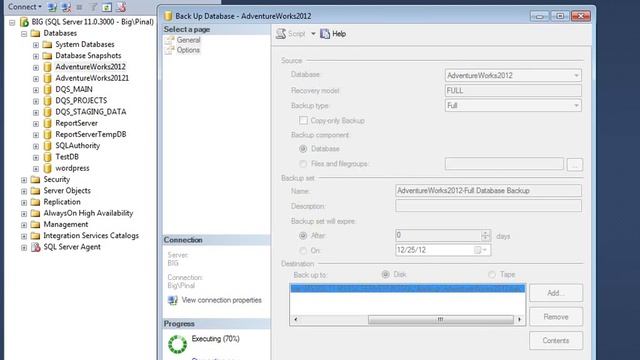Select the ReportServer database icon

click(x=47, y=123)
